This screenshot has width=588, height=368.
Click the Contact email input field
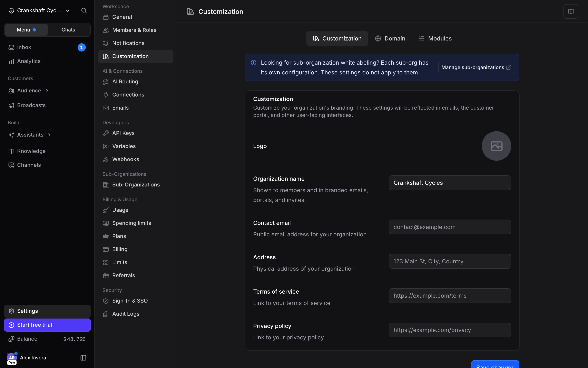pyautogui.click(x=450, y=227)
